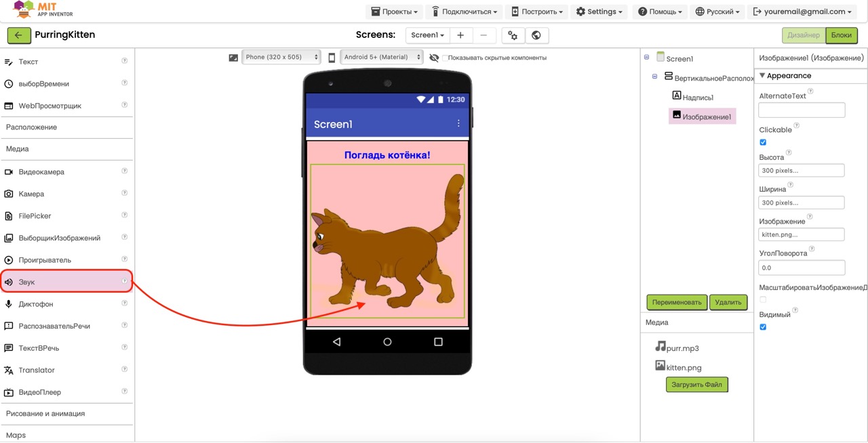Select выборВремени component in palette
The width and height of the screenshot is (868, 443).
tap(66, 84)
